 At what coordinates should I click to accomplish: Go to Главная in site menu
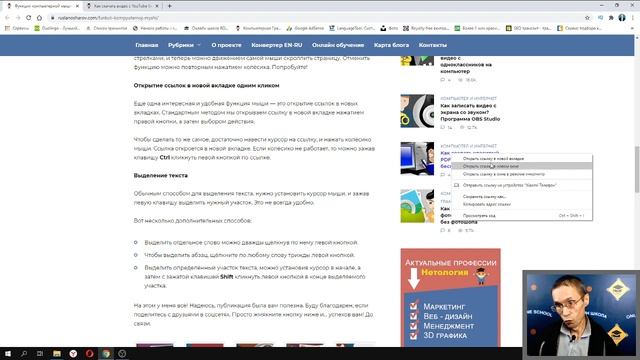(x=147, y=45)
